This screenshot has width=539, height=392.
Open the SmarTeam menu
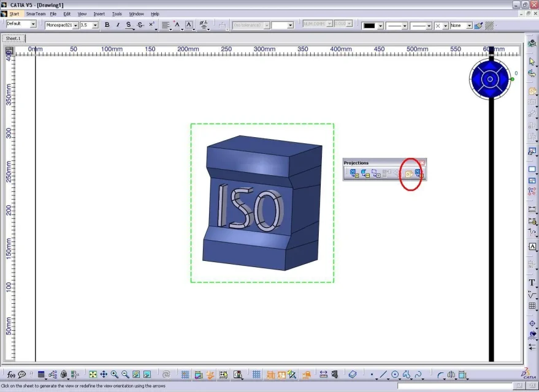[36, 13]
